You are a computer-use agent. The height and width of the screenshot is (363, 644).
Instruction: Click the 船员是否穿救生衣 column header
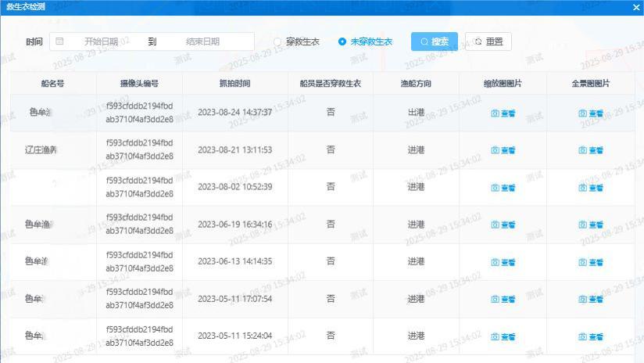click(x=331, y=84)
